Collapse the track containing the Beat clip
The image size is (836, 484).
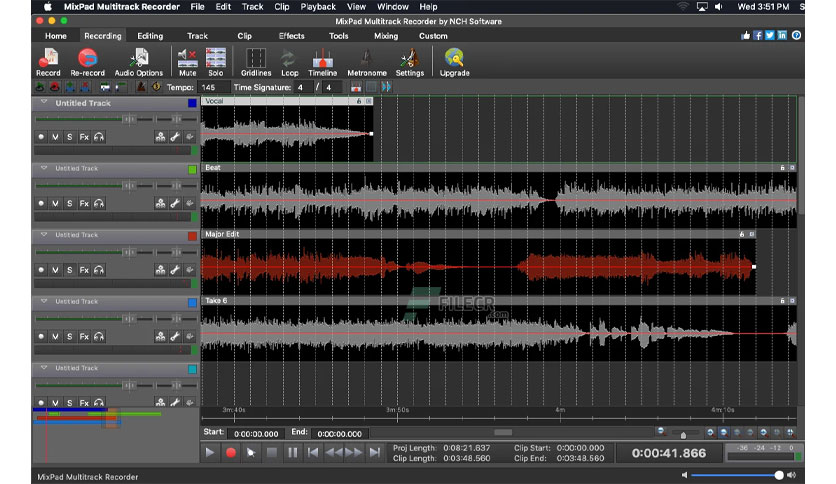pos(44,168)
